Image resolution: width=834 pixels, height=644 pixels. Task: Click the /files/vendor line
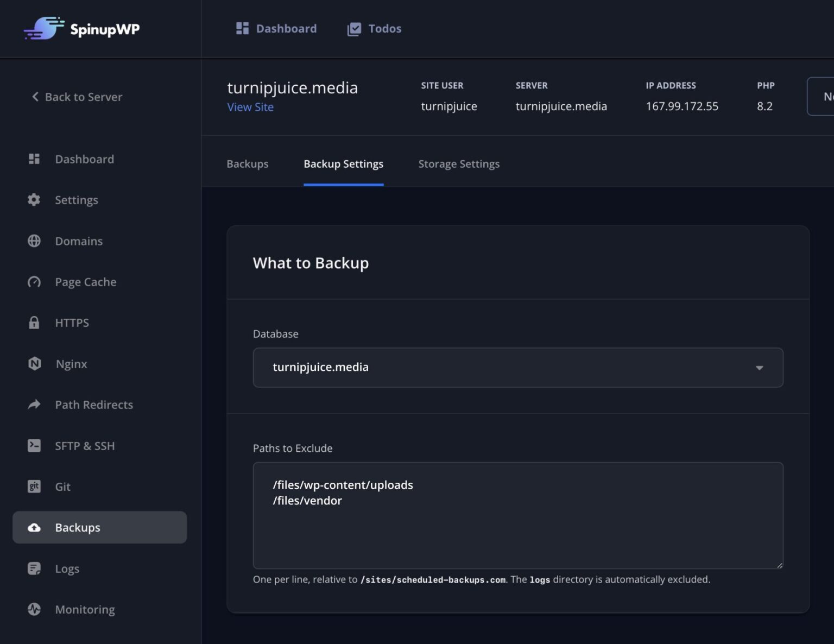click(x=307, y=501)
